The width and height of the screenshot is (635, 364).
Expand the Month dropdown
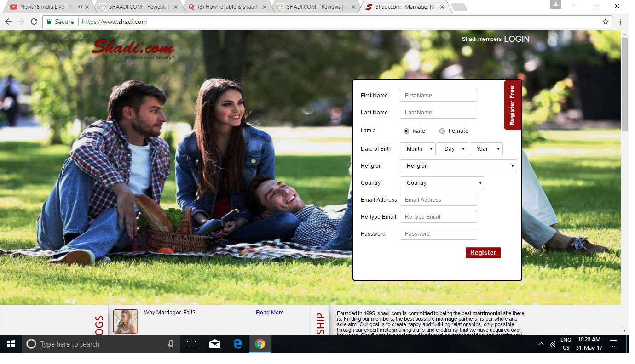point(418,149)
